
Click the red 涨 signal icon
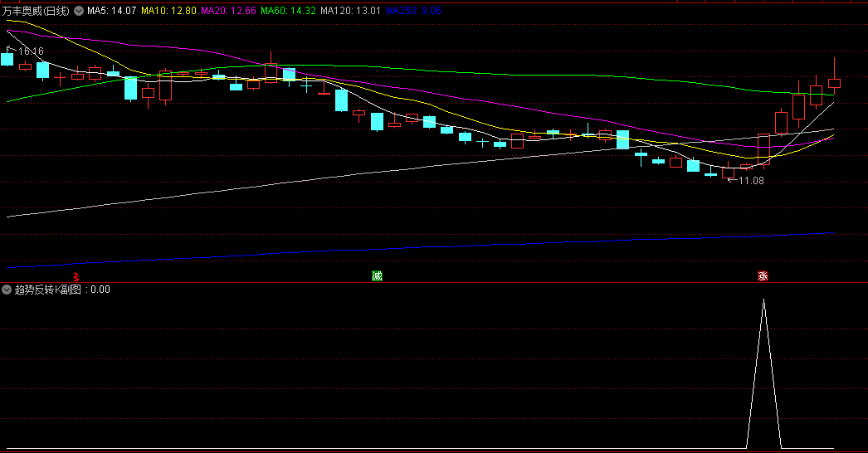[763, 275]
